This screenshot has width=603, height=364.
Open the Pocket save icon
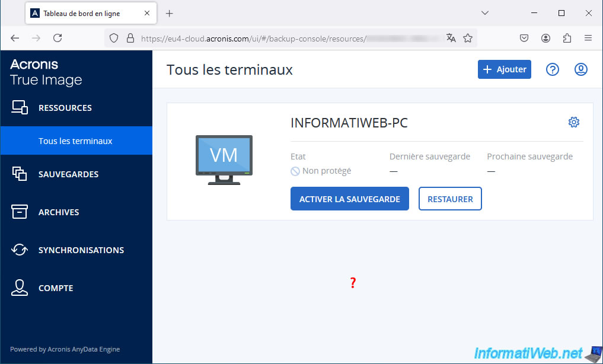(524, 38)
